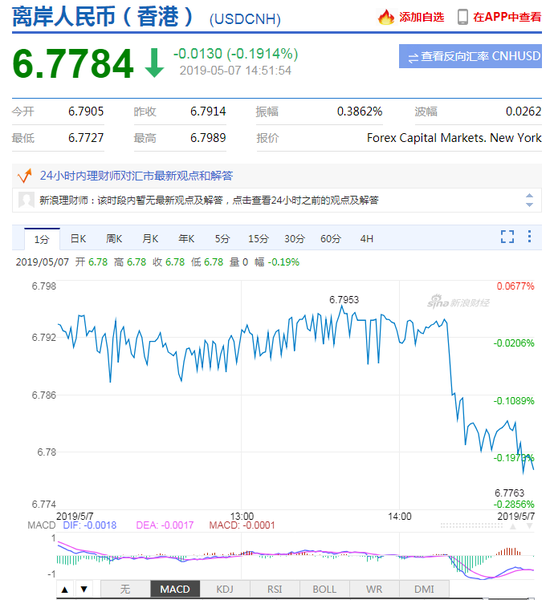The width and height of the screenshot is (550, 600).
Task: Switch to the 周K tab
Action: 114,239
